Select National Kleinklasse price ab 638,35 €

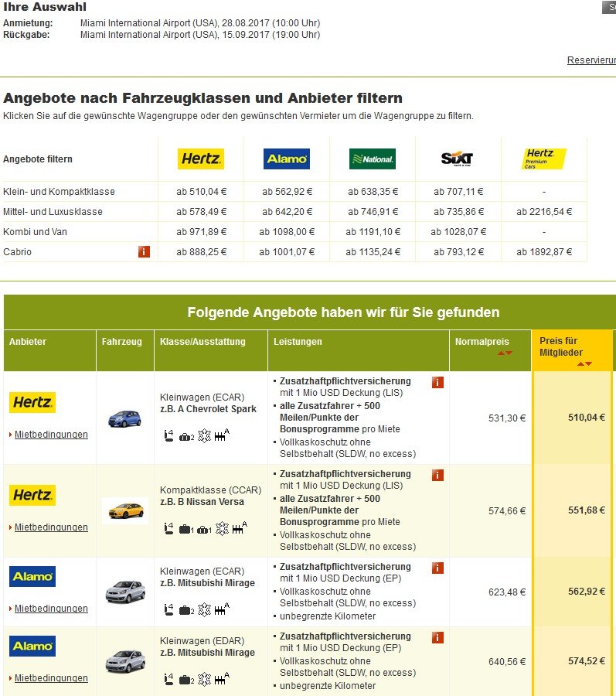click(373, 192)
